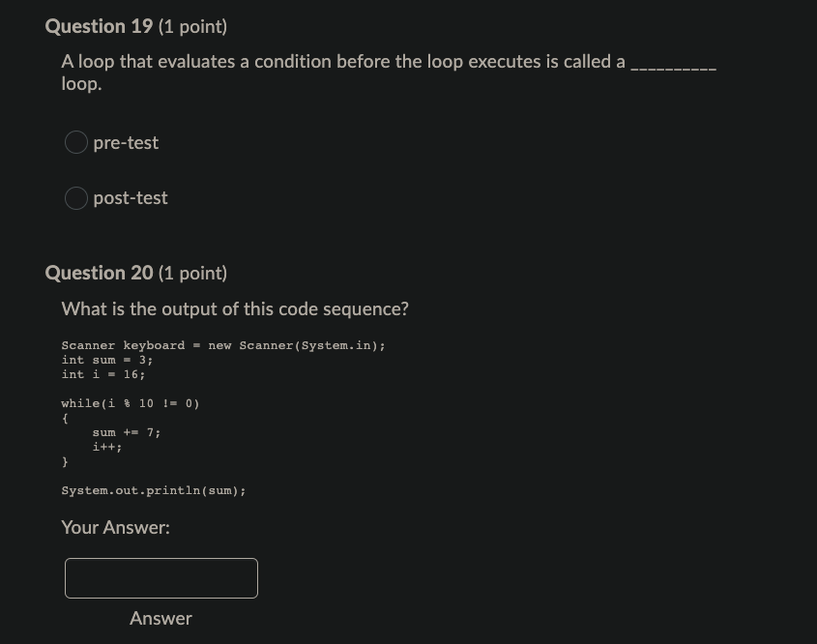Screen dimensions: 817x644
Task: Click the Your Answer label
Action: point(115,527)
